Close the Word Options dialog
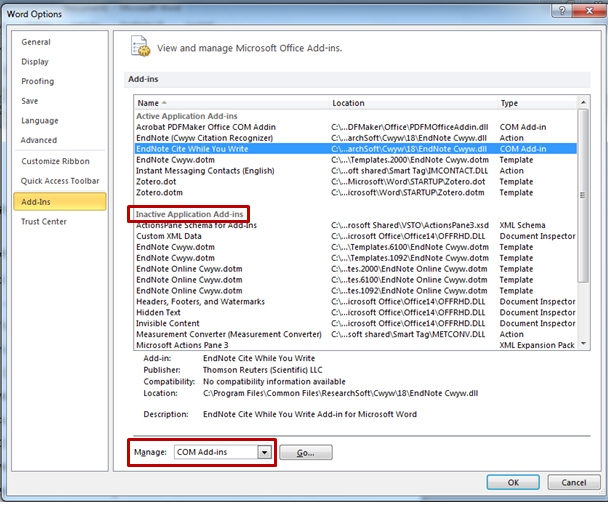This screenshot has height=505, width=610. click(x=589, y=11)
